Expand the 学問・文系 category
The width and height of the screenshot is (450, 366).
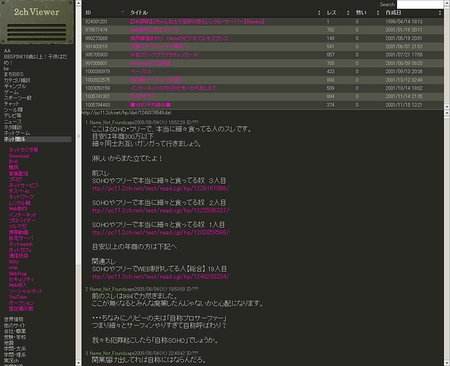pos(15,349)
